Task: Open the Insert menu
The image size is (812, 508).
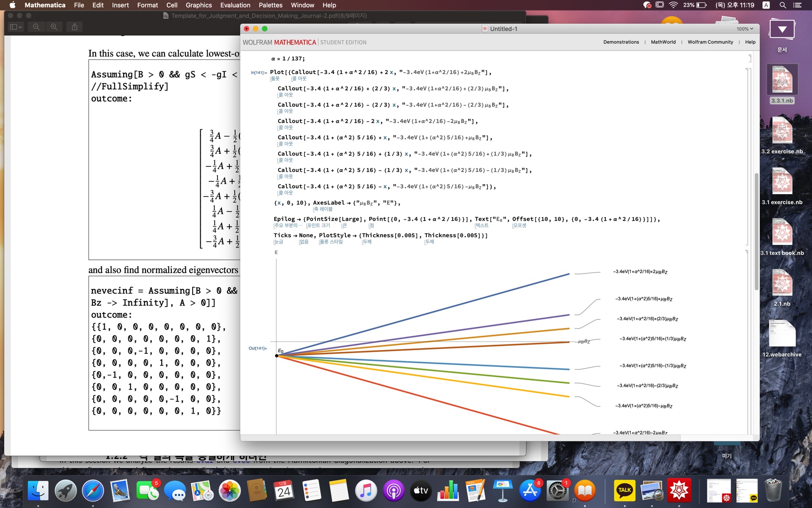Action: tap(120, 5)
